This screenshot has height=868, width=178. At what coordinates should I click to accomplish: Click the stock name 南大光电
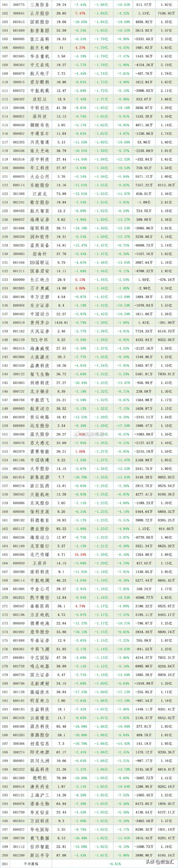pyautogui.click(x=40, y=151)
